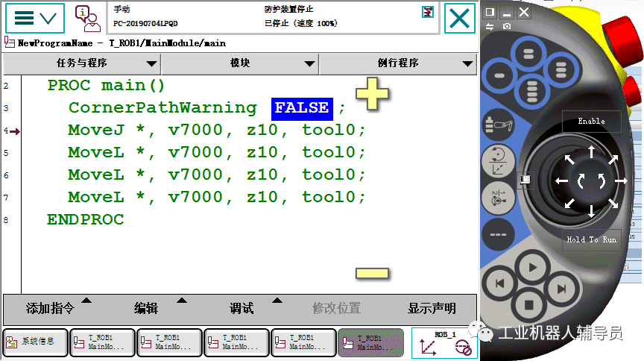Screen dimensions: 644x361
Task: Click the step Forward button
Action: [562, 288]
